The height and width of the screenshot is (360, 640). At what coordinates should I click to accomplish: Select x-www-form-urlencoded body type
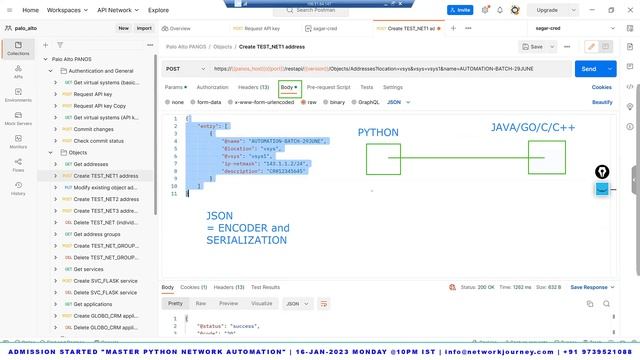(x=261, y=102)
